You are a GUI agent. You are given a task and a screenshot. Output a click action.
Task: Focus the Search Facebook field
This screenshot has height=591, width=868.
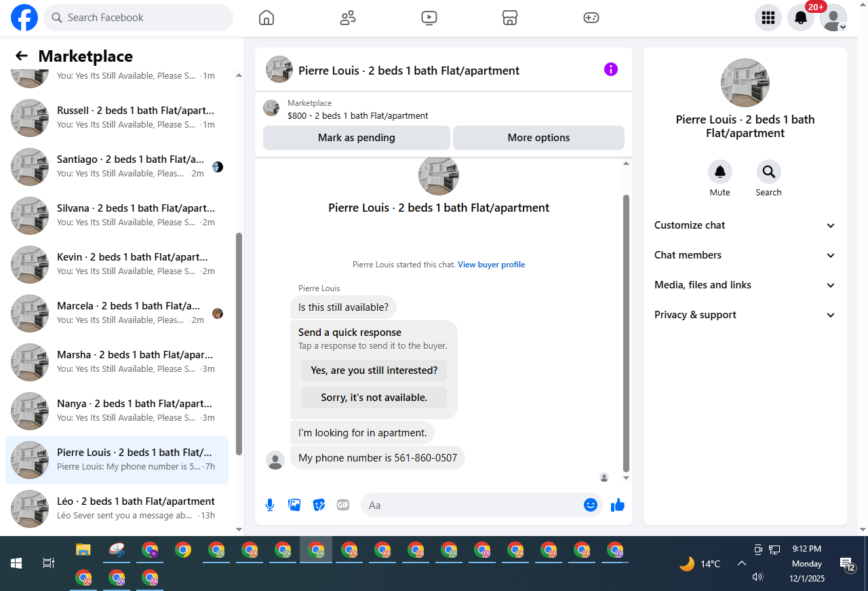click(x=138, y=18)
